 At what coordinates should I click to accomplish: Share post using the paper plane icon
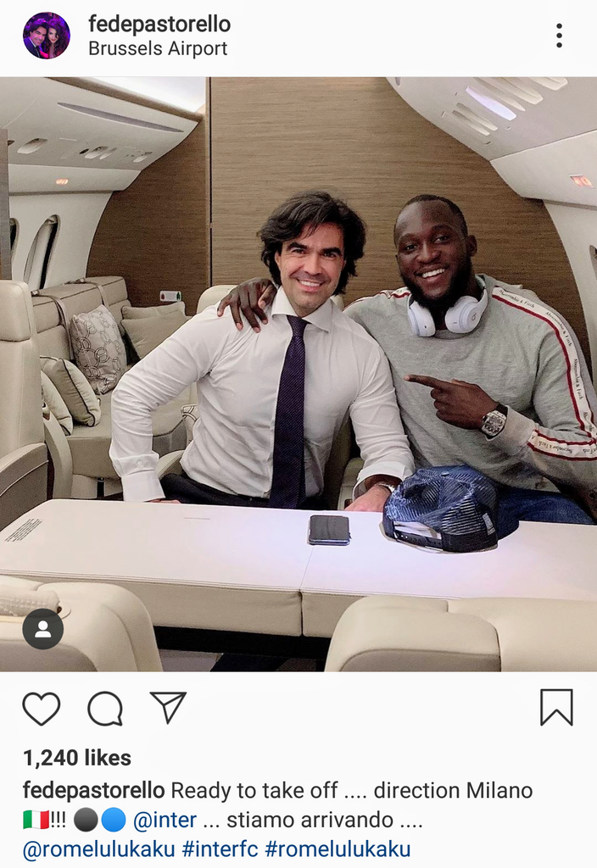(x=169, y=707)
